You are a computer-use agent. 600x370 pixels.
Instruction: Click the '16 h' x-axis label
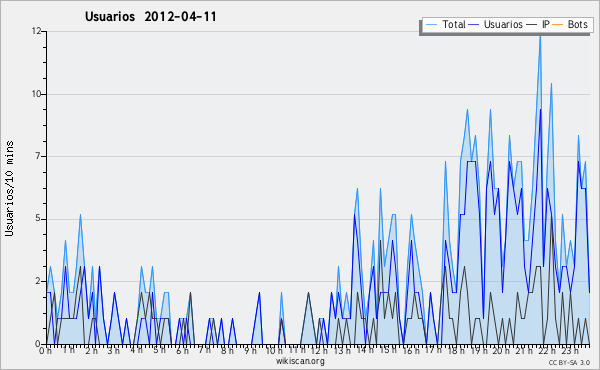pos(411,351)
